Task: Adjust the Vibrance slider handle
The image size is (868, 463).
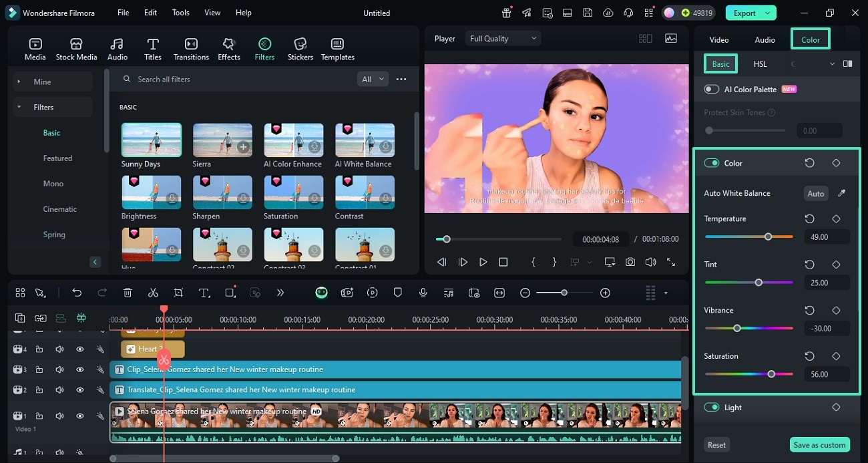Action: pyautogui.click(x=737, y=328)
